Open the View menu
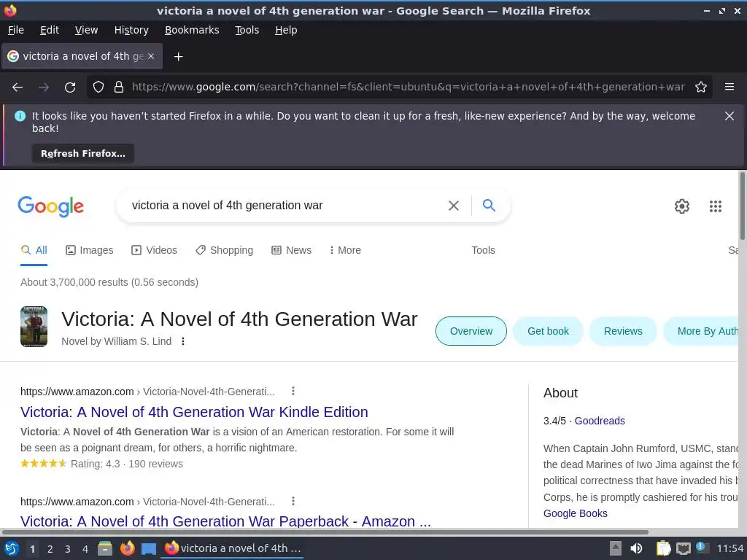747x560 pixels. click(86, 30)
